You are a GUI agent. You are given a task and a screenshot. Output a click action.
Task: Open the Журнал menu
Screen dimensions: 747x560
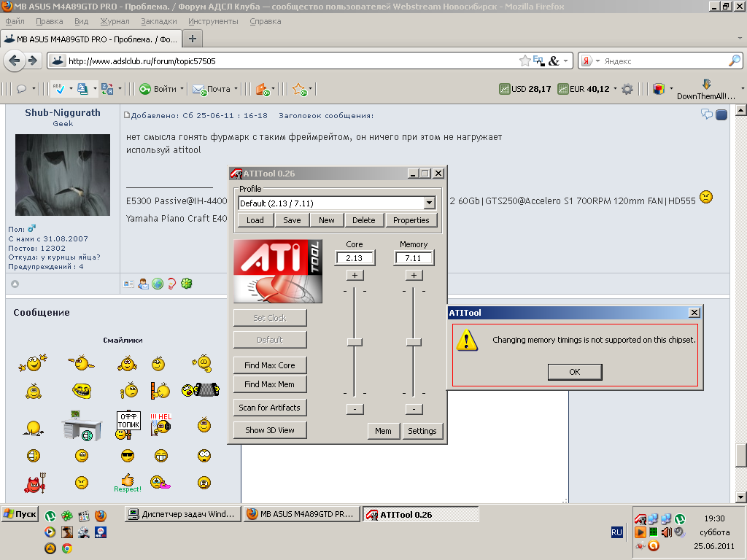[x=115, y=21]
